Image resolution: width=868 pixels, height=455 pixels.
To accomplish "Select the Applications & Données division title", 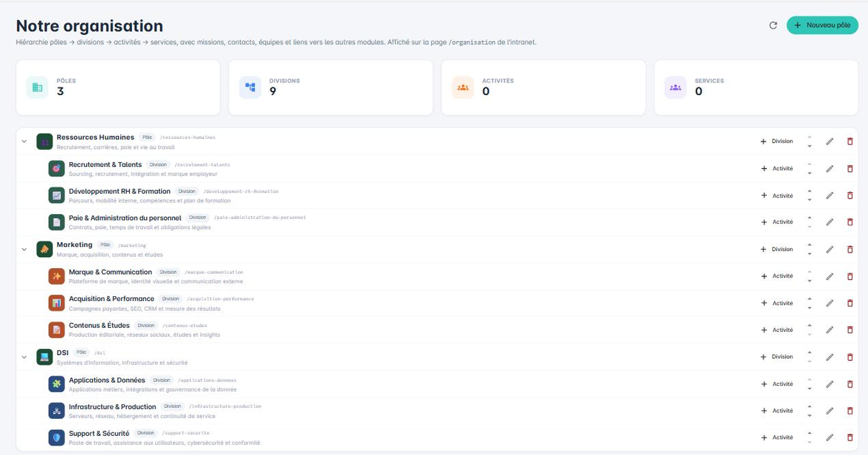I will point(107,380).
